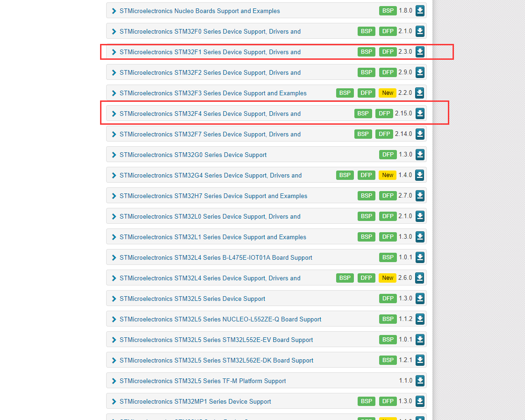Download the STM32L0 Series pack
This screenshot has height=420, width=525.
tap(420, 216)
